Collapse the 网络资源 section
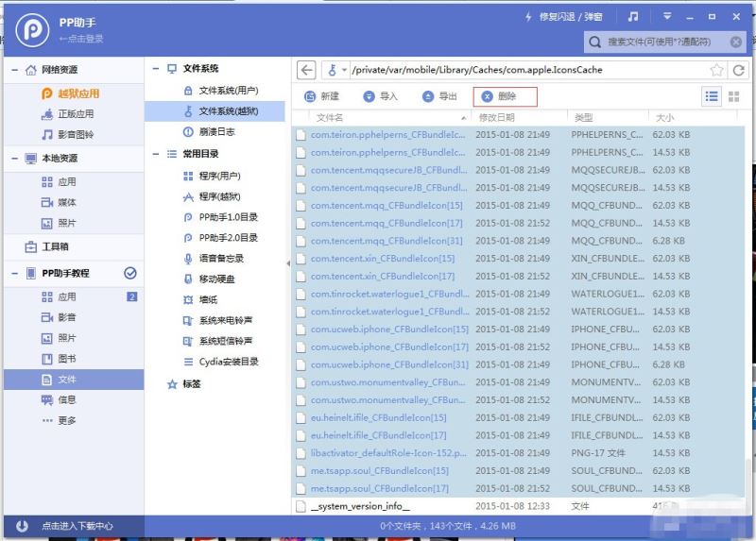756x541 pixels. click(14, 70)
